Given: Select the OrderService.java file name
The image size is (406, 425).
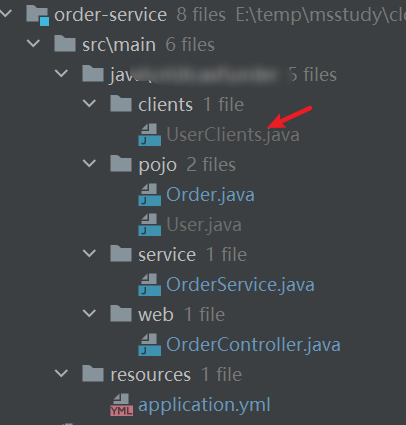Looking at the screenshot, I should click(240, 285).
